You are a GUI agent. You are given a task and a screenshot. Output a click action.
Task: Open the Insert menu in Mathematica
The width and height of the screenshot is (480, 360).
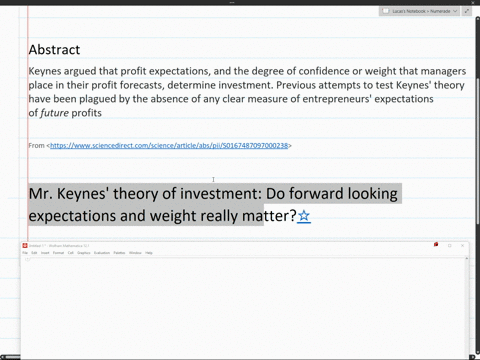45,253
